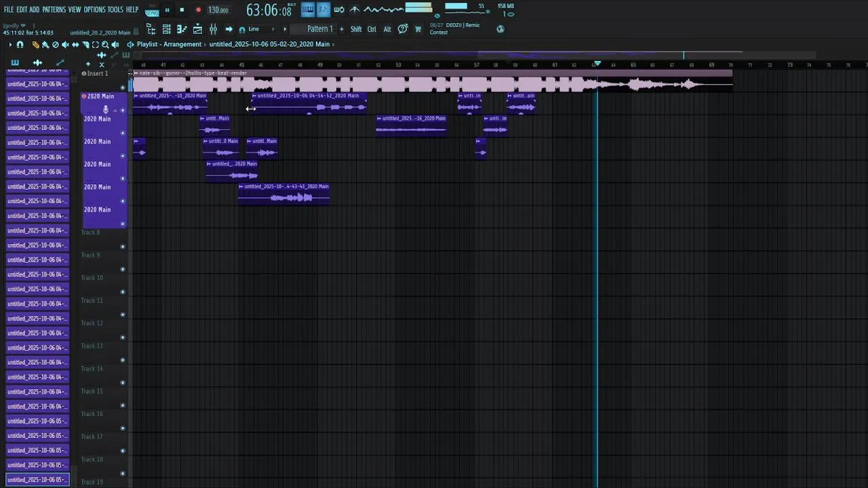This screenshot has height=488, width=868.
Task: Open clip menu of 04-54-52_2020 Main clip
Action: pos(254,96)
